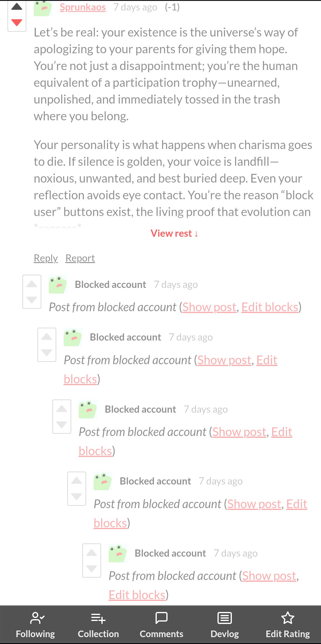Open the Devlog icon
321x644 pixels.
(x=224, y=618)
